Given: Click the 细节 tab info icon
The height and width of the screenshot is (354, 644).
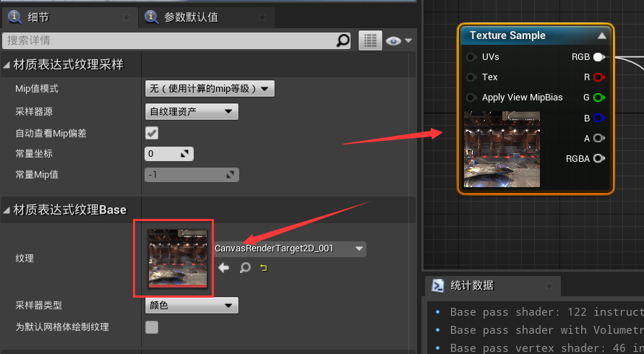Looking at the screenshot, I should point(15,17).
